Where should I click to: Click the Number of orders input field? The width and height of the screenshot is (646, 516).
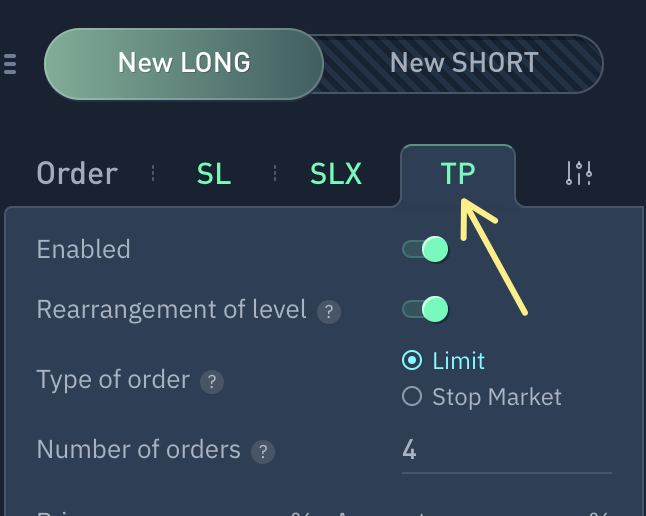tap(505, 450)
